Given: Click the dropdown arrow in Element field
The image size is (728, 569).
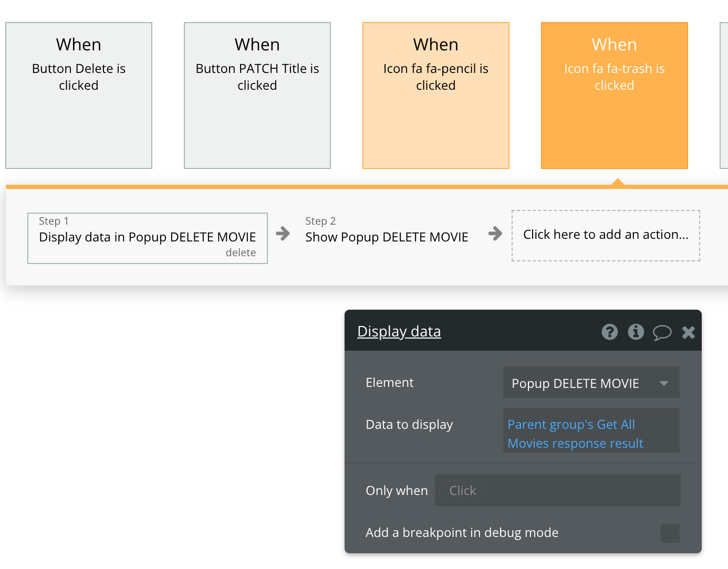Looking at the screenshot, I should (x=664, y=383).
